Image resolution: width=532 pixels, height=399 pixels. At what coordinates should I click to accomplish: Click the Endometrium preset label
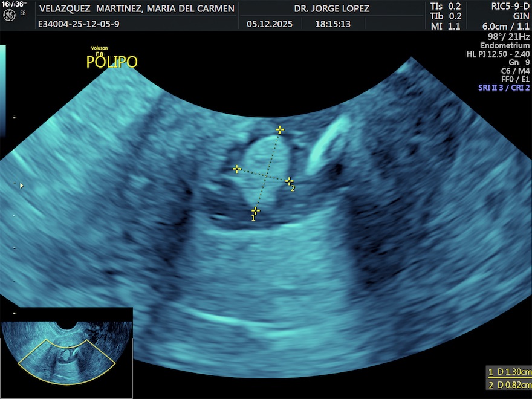click(505, 46)
